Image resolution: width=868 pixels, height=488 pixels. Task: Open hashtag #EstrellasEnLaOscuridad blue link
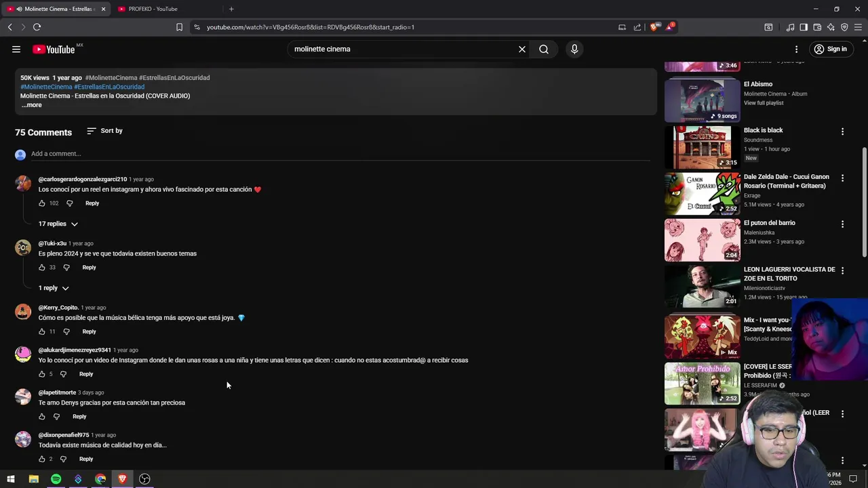coord(109,87)
